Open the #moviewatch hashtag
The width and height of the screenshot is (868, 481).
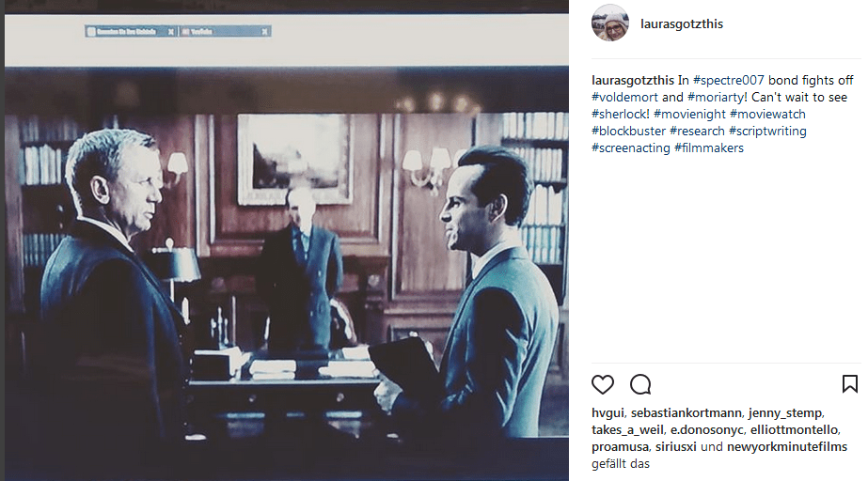coord(767,115)
